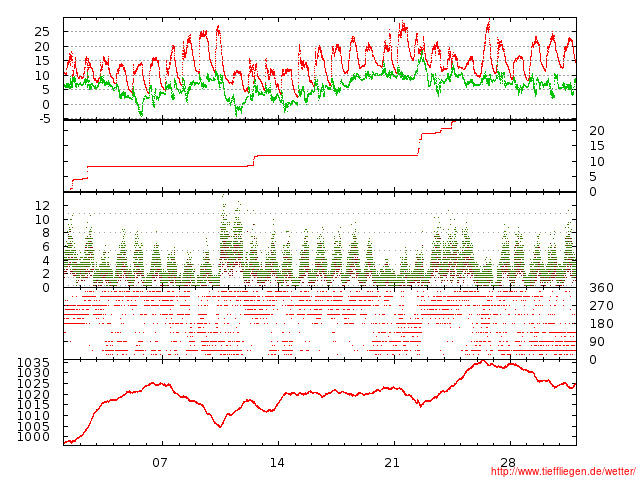Screen dimensions: 640x480
Task: Click the '1030' pressure axis label
Action: [x=33, y=373]
